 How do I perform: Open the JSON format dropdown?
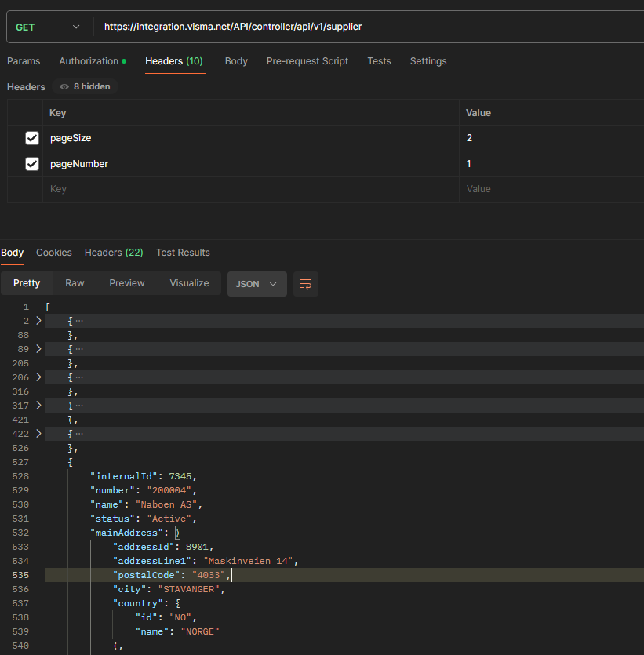[257, 284]
